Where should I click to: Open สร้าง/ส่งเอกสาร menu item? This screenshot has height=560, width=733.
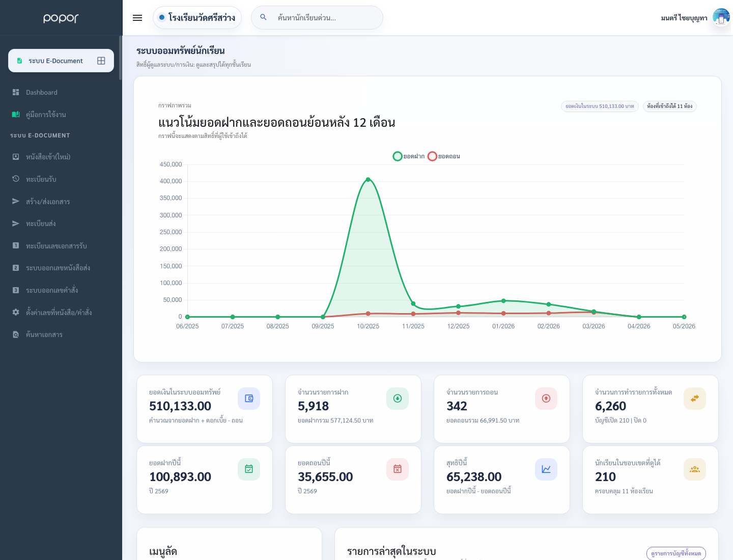coord(61,201)
